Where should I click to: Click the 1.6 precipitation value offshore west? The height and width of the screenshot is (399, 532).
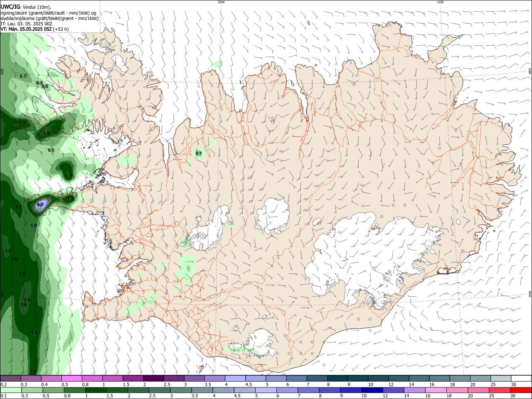8,251
